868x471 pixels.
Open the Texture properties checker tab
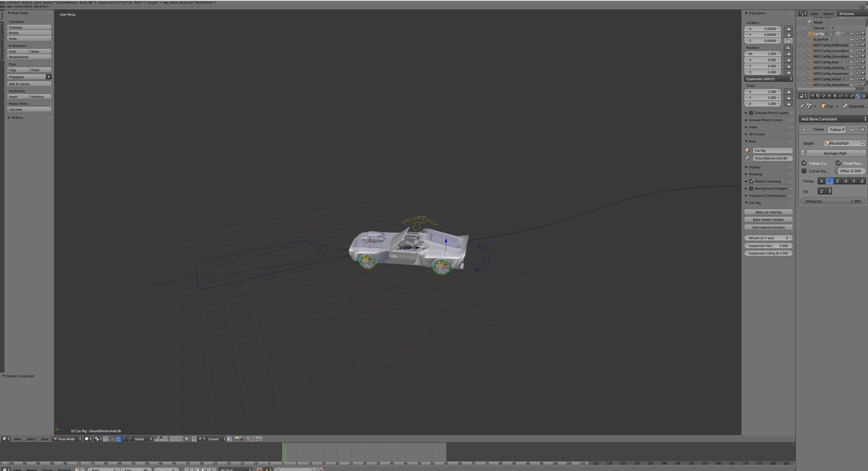tap(864, 96)
